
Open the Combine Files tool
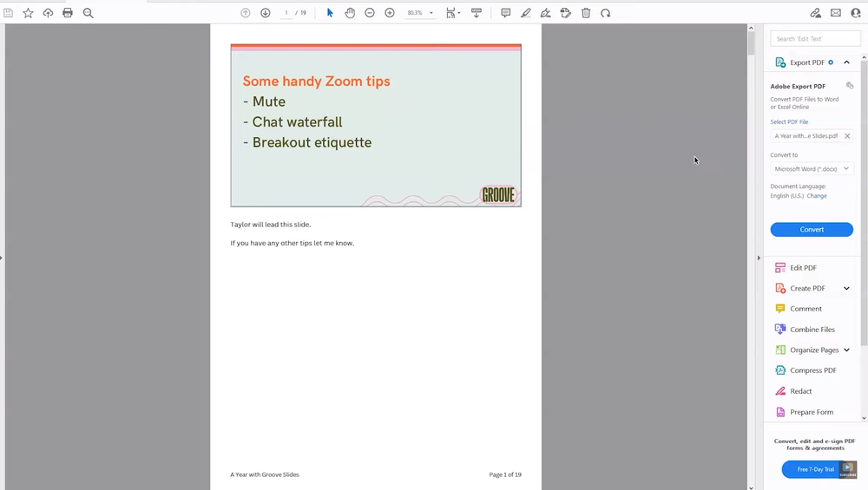coord(812,329)
